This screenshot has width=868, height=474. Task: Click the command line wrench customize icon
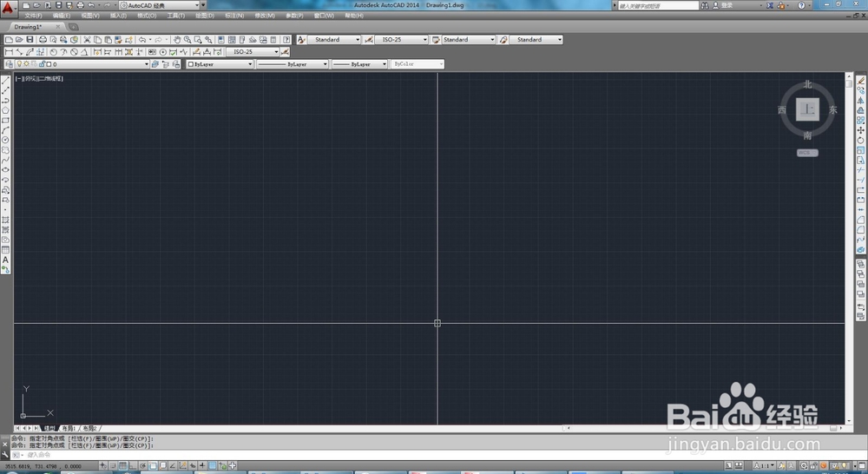5,455
